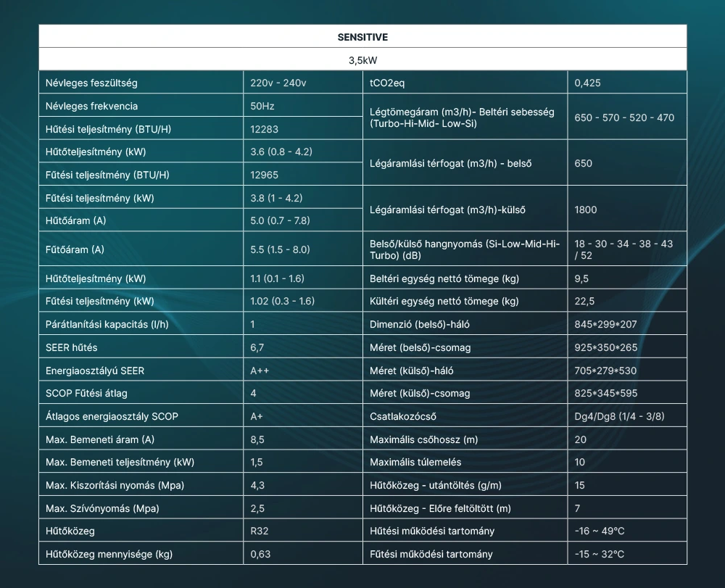Click the Névleges frekvencia row label
Viewport: 725px width, 588px height.
[x=91, y=106]
